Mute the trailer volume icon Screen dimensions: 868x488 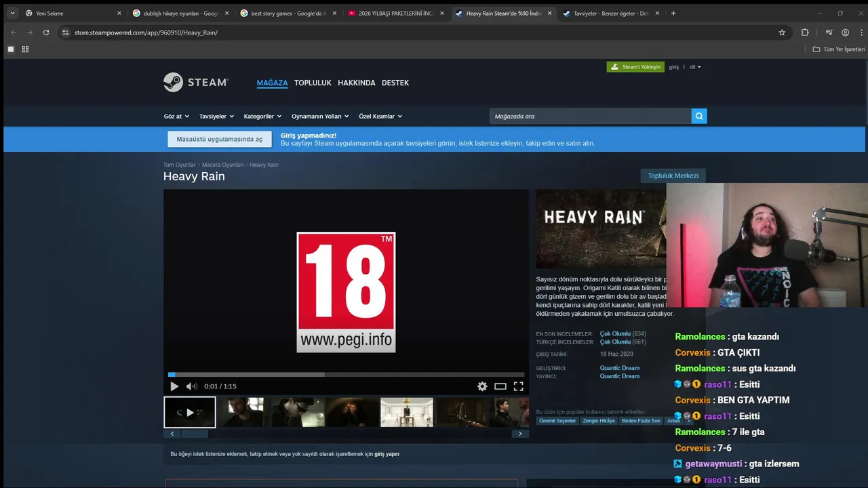pyautogui.click(x=192, y=386)
